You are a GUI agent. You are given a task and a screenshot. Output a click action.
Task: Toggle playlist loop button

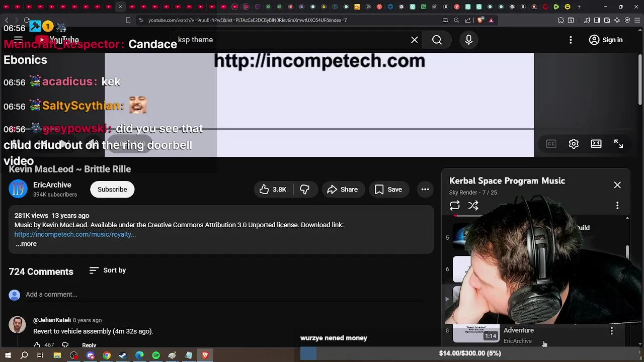tap(454, 206)
